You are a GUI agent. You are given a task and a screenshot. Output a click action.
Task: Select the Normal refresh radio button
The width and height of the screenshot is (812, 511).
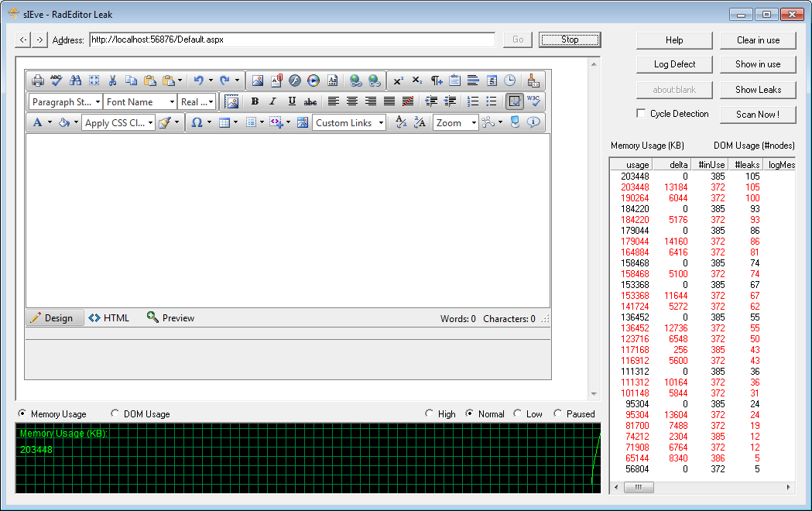[469, 413]
